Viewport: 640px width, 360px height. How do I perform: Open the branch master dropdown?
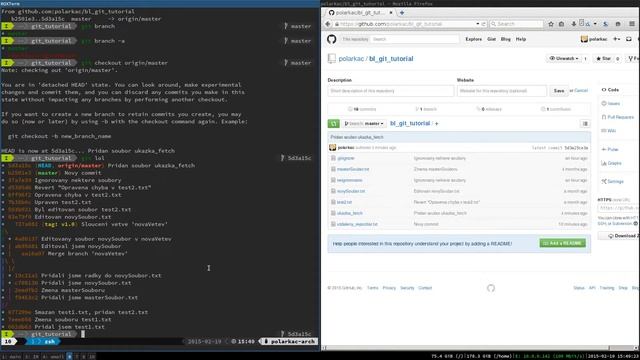pos(364,123)
